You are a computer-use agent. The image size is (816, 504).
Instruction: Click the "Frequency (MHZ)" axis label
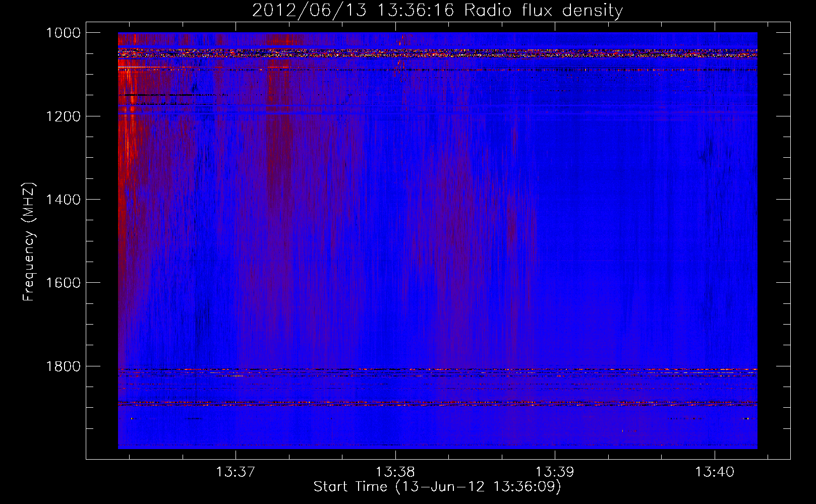[29, 242]
